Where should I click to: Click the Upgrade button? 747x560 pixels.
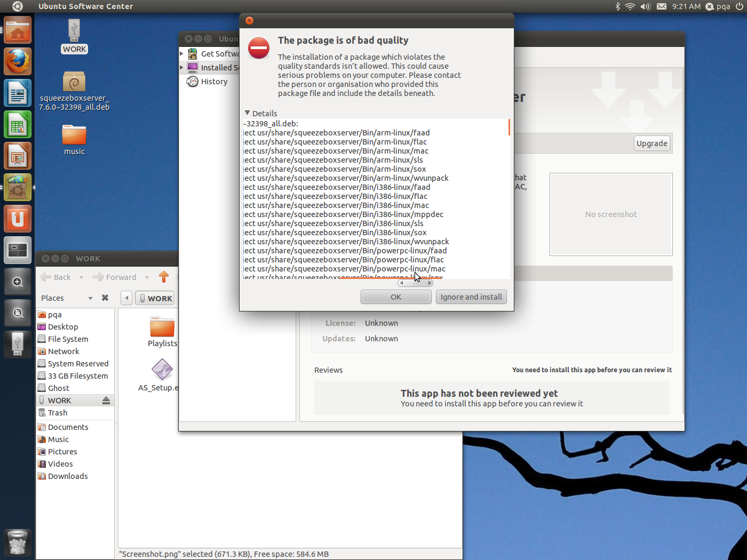pos(651,143)
